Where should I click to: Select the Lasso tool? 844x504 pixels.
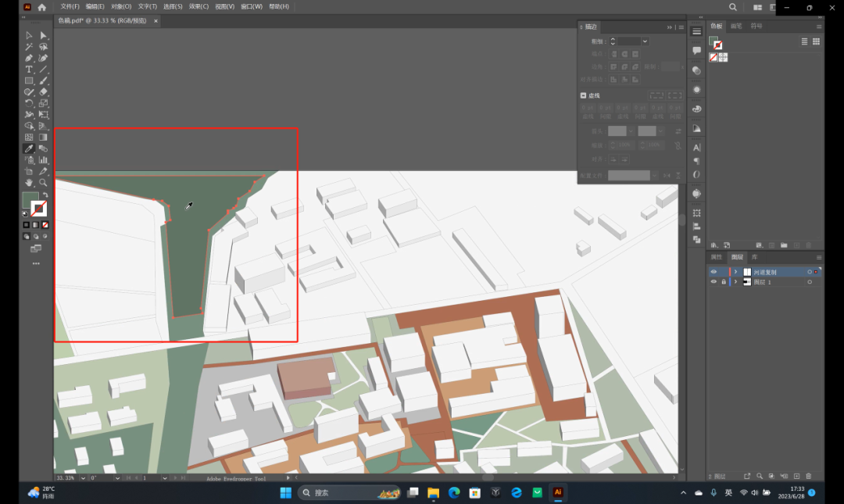tap(44, 47)
